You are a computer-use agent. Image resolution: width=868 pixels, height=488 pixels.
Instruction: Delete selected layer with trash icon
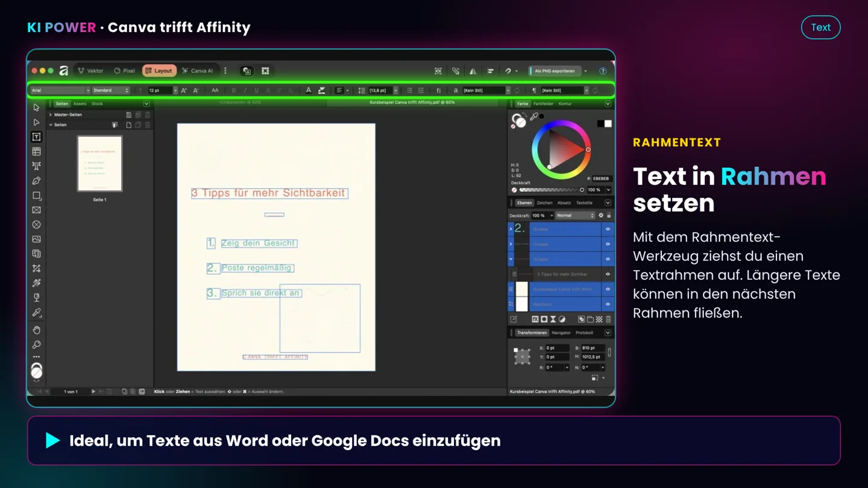[608, 319]
